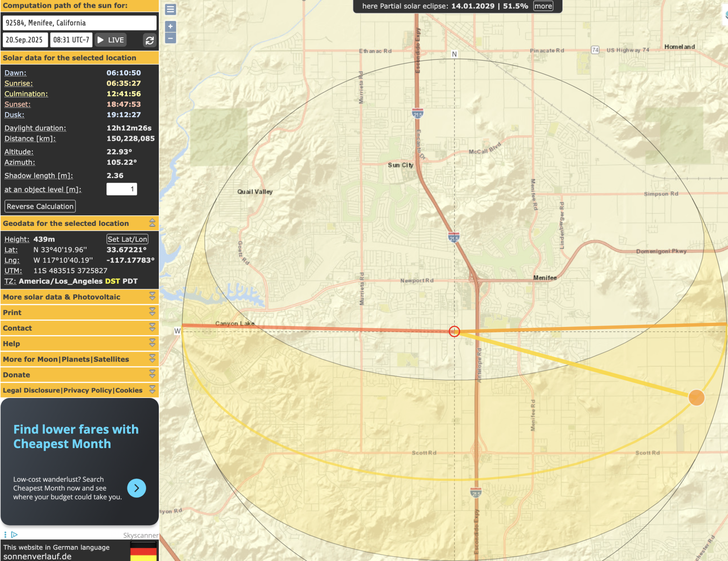Open the map hamburger menu icon
Screen dimensions: 728x561
point(171,10)
